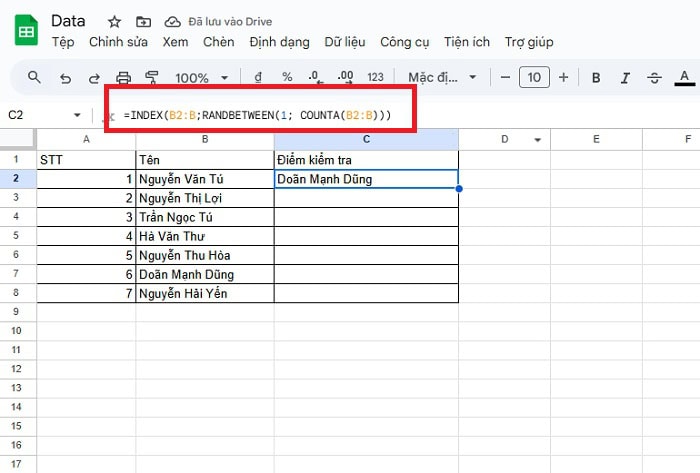Open the Định dạng menu
700x473 pixels.
tap(279, 42)
